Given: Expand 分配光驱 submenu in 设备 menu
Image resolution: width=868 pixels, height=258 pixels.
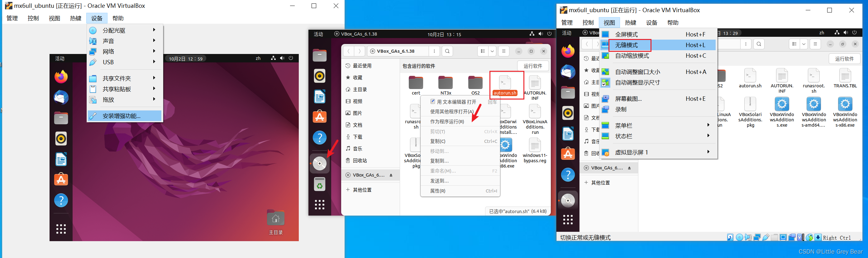Looking at the screenshot, I should coord(125,30).
